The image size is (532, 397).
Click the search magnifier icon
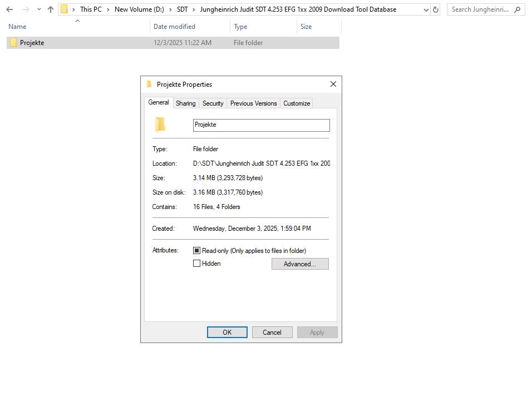pos(517,9)
